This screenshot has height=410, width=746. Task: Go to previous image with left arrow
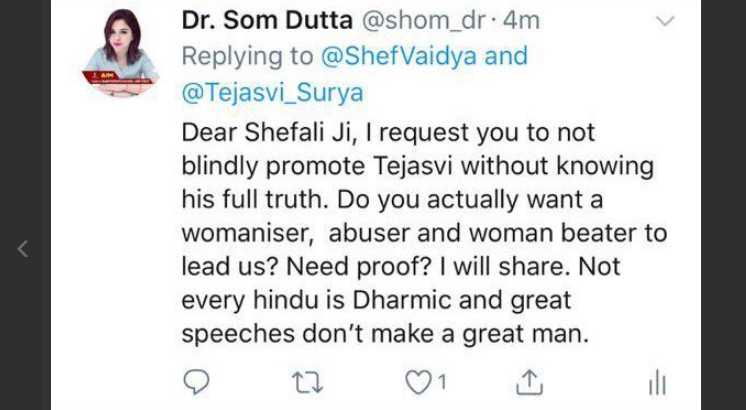22,249
